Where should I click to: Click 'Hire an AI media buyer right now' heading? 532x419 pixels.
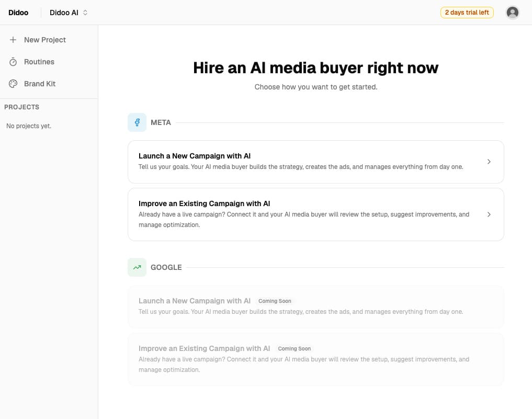click(316, 68)
